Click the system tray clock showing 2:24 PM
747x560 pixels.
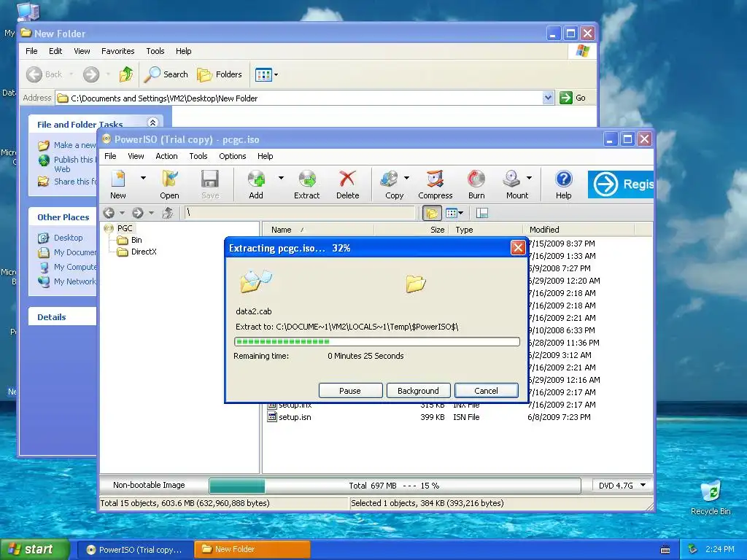[x=720, y=550]
